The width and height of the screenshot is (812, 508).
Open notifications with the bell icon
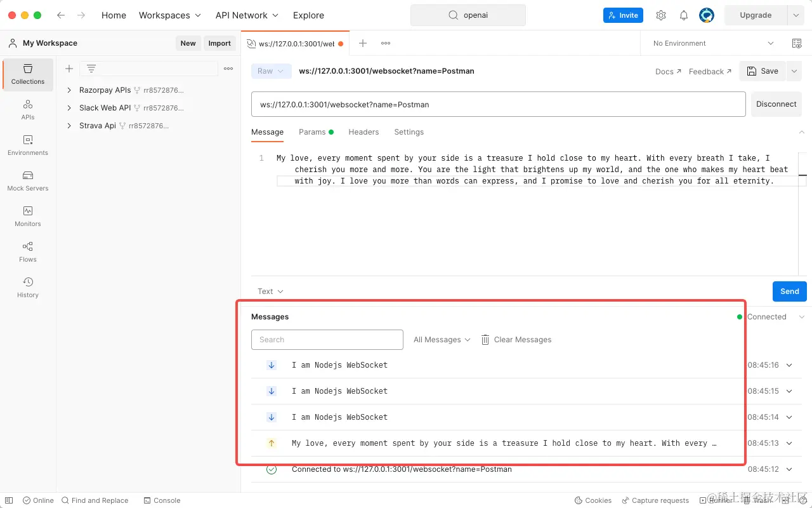pyautogui.click(x=684, y=15)
